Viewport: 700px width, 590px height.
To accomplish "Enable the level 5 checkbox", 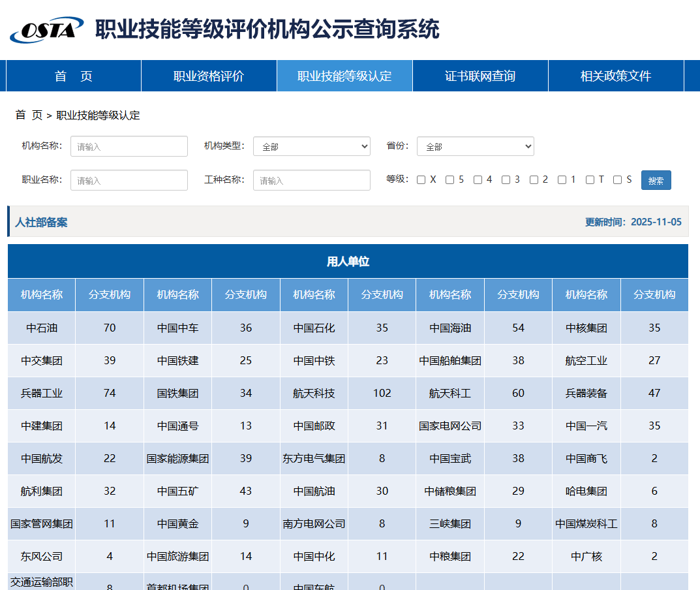I will pyautogui.click(x=450, y=180).
